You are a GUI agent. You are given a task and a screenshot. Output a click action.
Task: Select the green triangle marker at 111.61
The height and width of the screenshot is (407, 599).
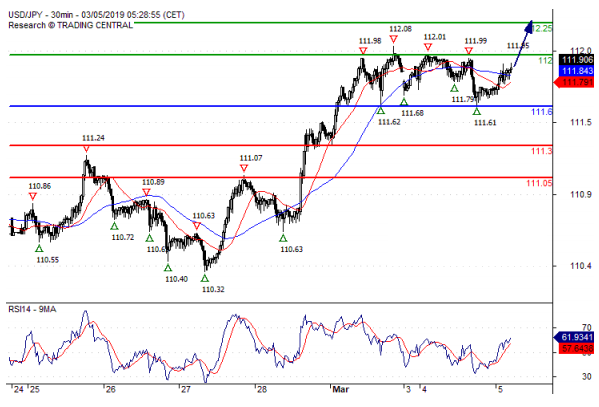(x=476, y=111)
